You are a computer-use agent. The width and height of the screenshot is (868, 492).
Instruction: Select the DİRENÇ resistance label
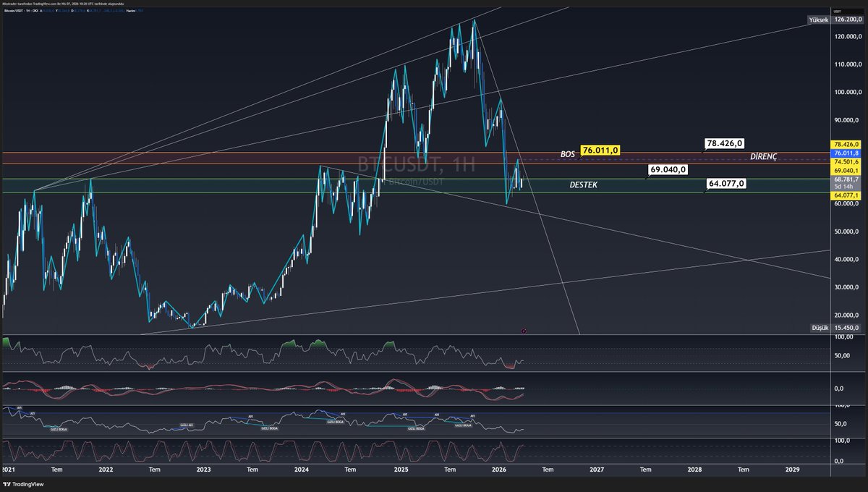762,157
